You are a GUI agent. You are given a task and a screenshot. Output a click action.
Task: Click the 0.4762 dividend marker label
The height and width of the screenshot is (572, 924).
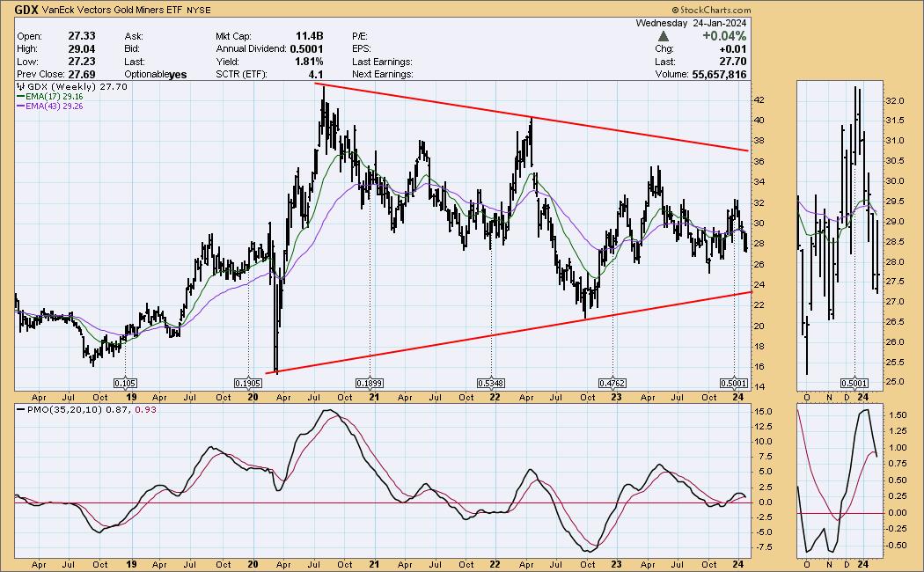[x=612, y=383]
